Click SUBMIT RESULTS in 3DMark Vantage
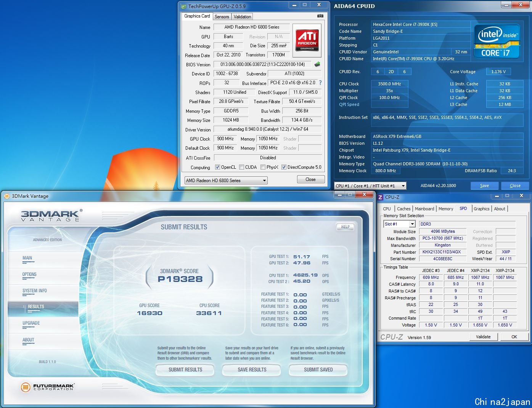Screen dimensions: 532x408 185,370
